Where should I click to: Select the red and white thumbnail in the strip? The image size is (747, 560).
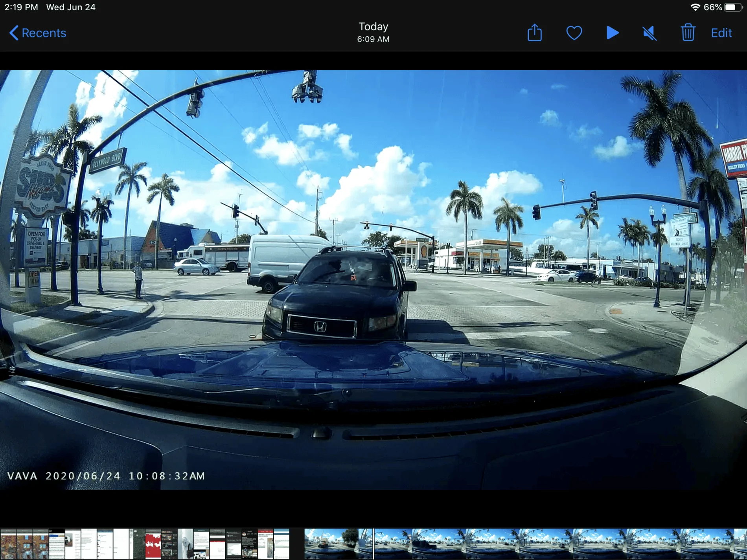click(153, 544)
